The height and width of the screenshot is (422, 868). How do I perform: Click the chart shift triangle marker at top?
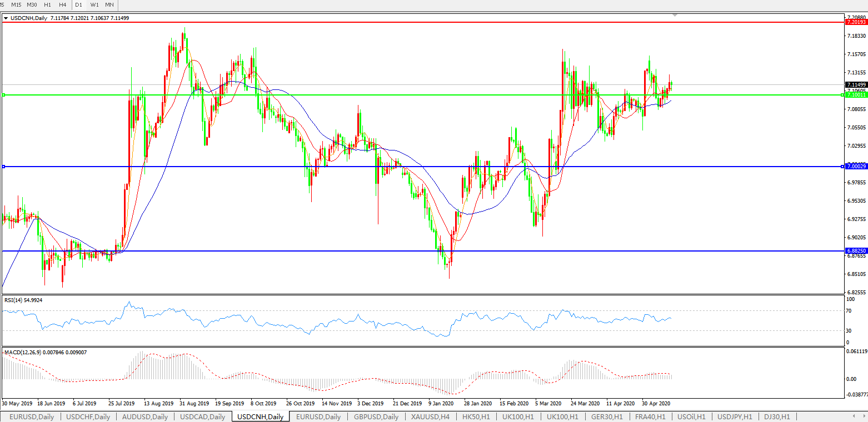pyautogui.click(x=675, y=15)
